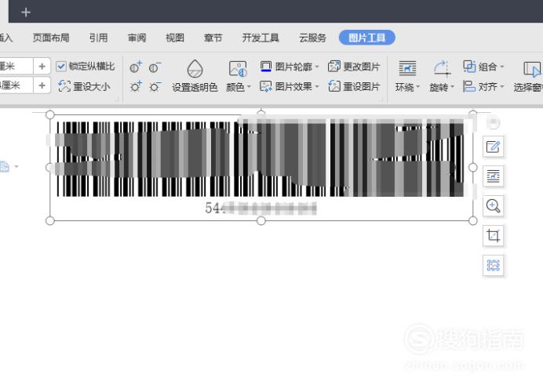The image size is (543, 392).
Task: Open the 引用 tab
Action: [x=98, y=38]
